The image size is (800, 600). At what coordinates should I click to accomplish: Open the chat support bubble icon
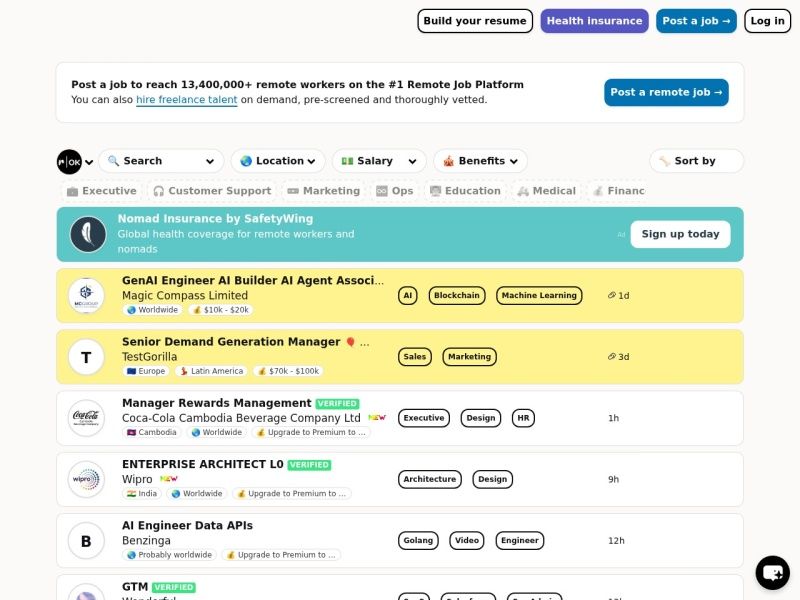point(772,572)
